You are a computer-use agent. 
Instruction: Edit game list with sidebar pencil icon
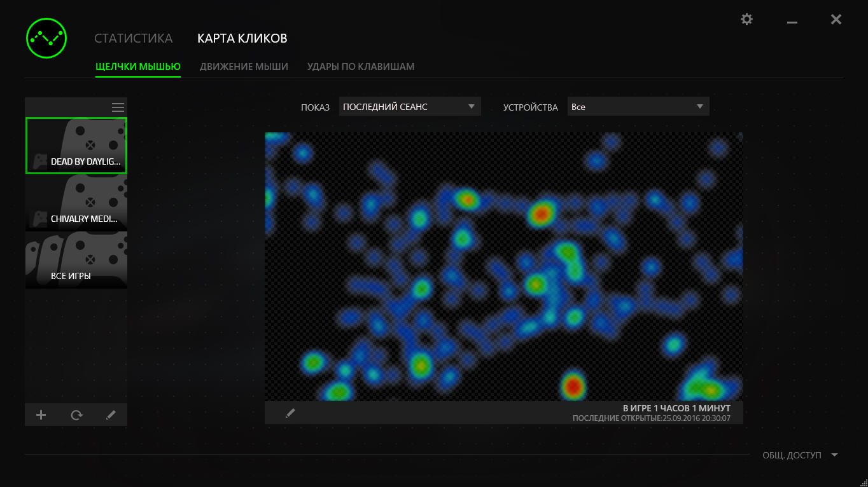click(111, 415)
